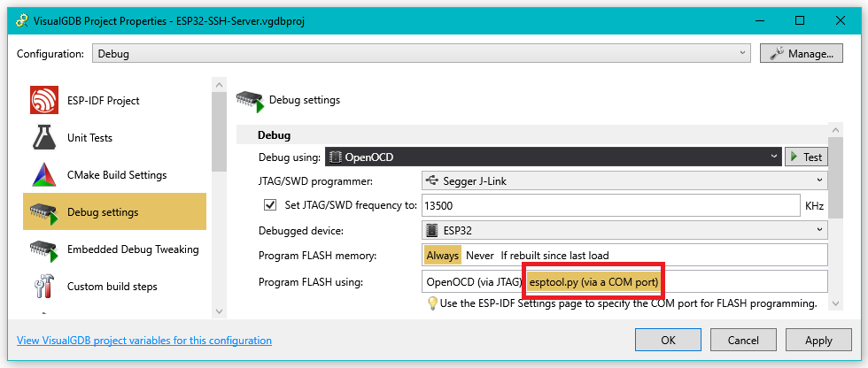Open View VisualGDB project variables link
868x368 pixels.
click(x=144, y=341)
